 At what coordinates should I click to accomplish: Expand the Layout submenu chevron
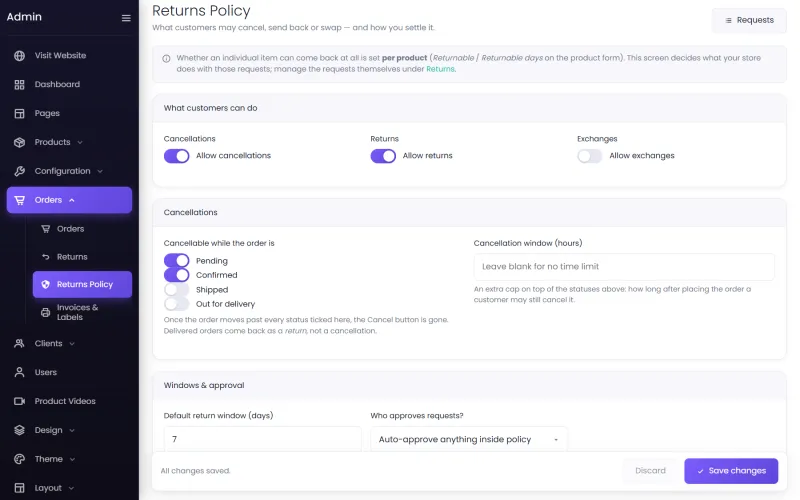pos(71,488)
